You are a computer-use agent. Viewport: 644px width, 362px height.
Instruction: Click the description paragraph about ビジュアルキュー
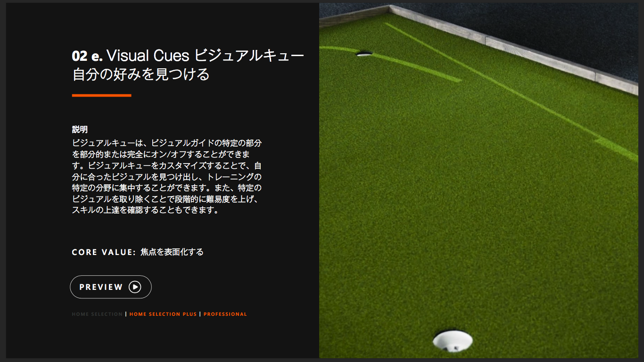(166, 176)
